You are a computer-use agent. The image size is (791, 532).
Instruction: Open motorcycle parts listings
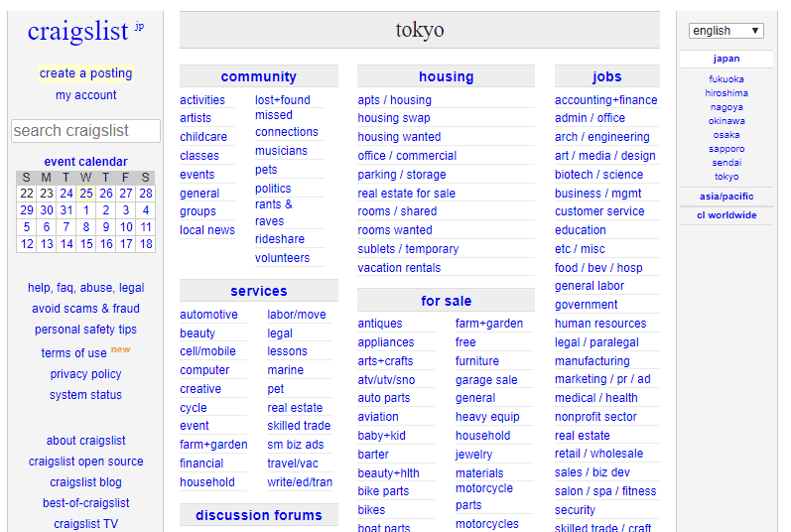click(x=484, y=496)
